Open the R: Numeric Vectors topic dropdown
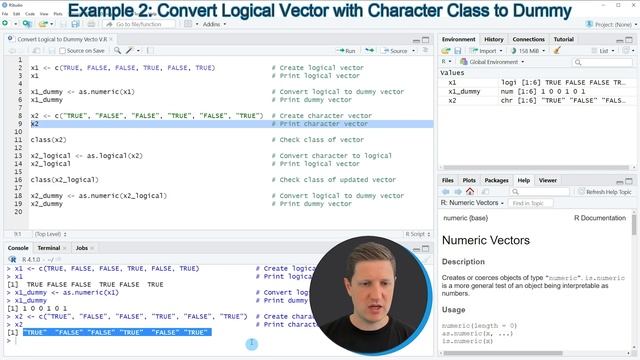 coord(472,202)
